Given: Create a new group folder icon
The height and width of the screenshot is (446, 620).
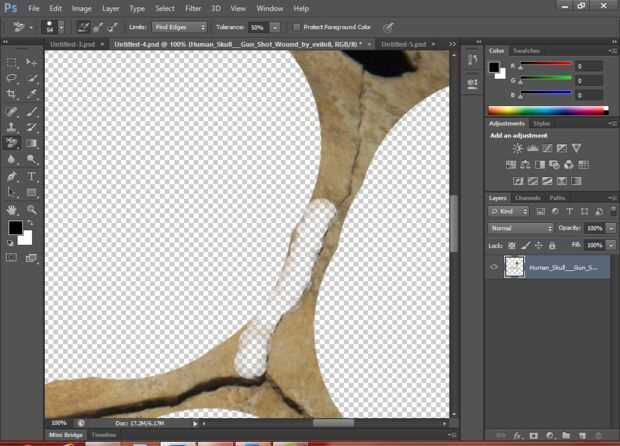Looking at the screenshot, I should (566, 435).
